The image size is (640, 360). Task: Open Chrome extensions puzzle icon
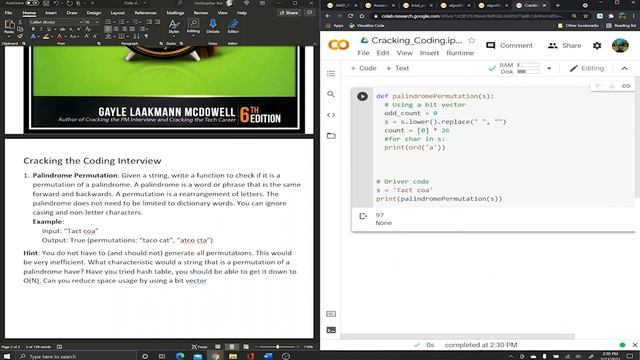pyautogui.click(x=611, y=16)
